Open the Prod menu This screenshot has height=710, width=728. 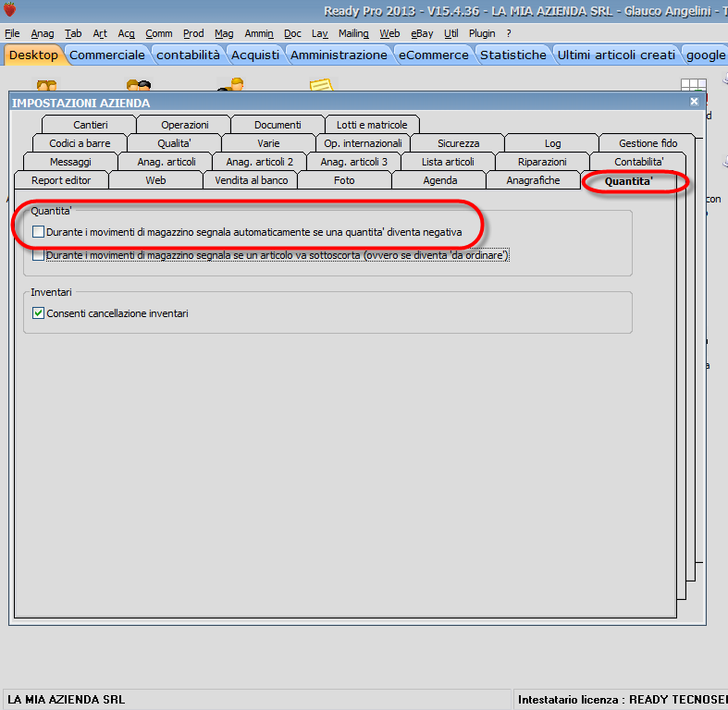(193, 33)
